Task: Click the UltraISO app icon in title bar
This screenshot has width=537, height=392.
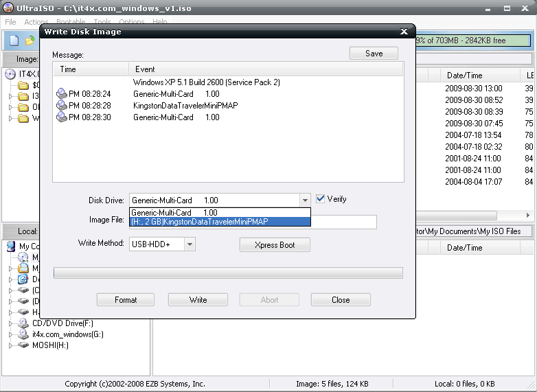Action: tap(8, 8)
